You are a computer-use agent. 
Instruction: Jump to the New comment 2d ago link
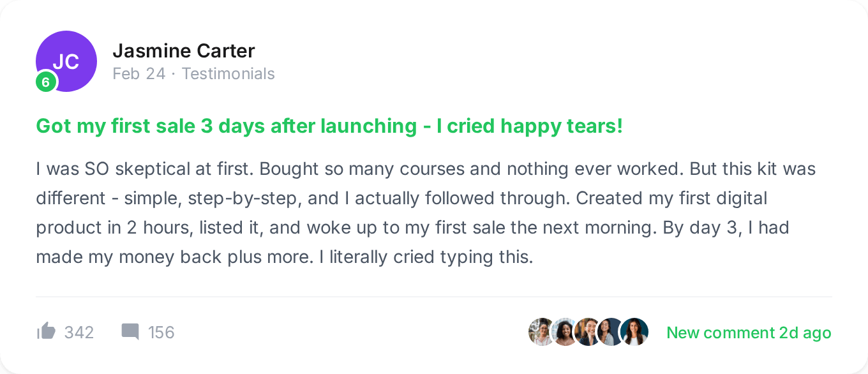[x=749, y=333]
